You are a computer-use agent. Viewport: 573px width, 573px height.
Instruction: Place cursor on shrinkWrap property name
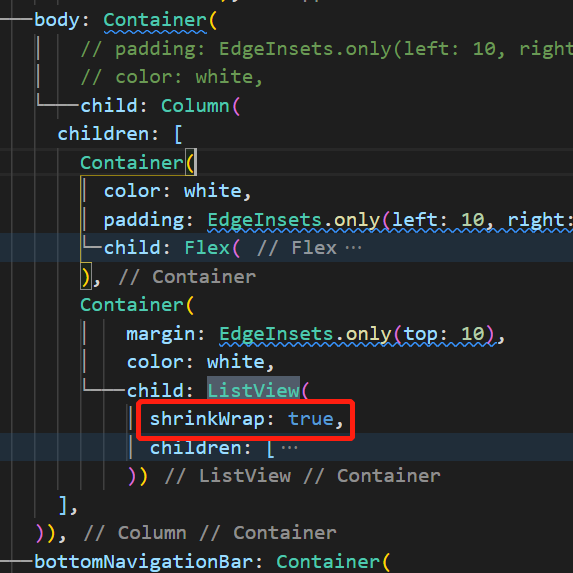click(x=207, y=419)
